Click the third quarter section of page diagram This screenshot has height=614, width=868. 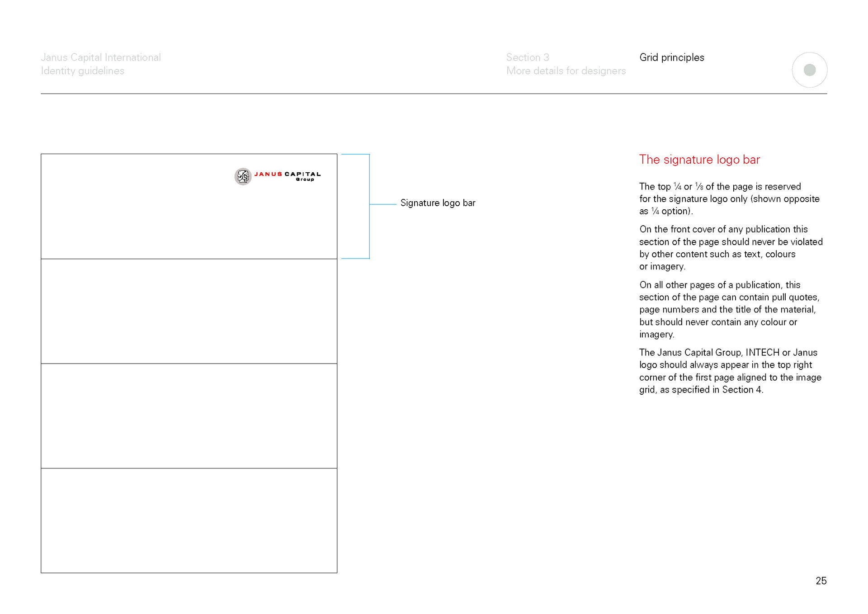click(189, 416)
